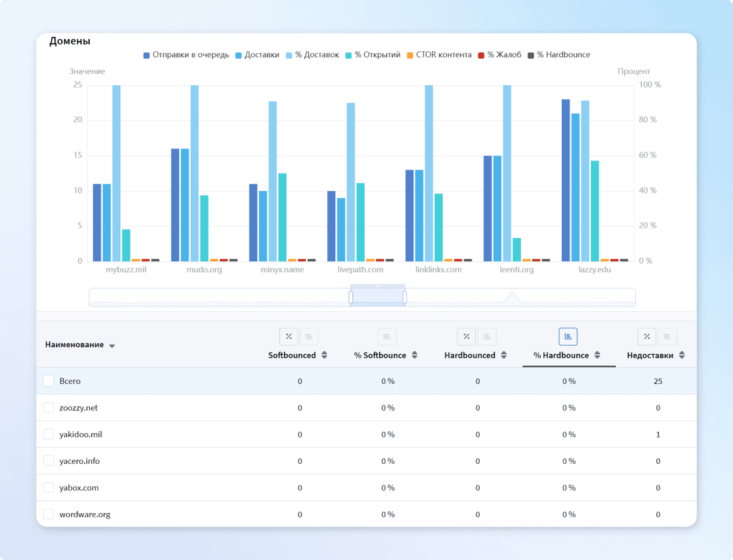Click the Всего row label

pyautogui.click(x=70, y=381)
